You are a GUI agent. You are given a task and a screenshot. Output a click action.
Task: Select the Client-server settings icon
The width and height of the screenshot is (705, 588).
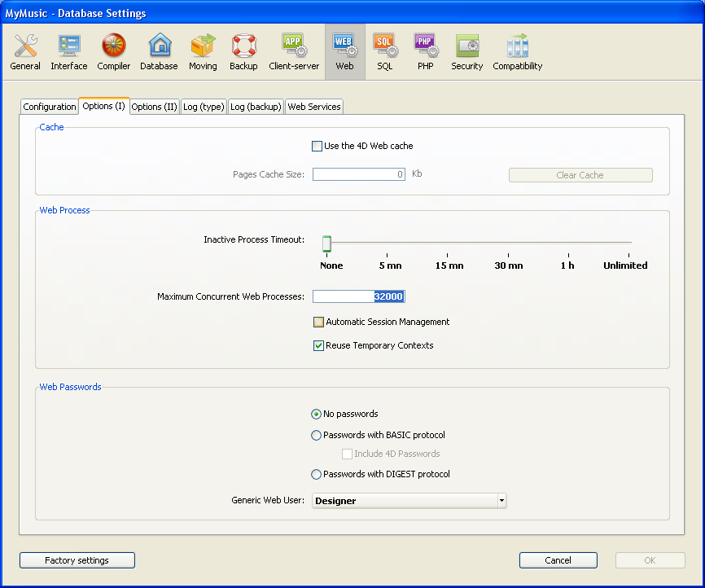coord(294,52)
